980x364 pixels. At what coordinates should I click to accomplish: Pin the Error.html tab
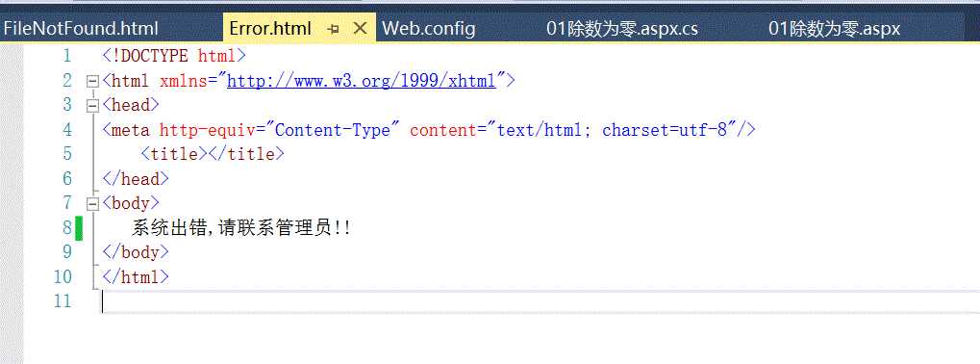333,29
